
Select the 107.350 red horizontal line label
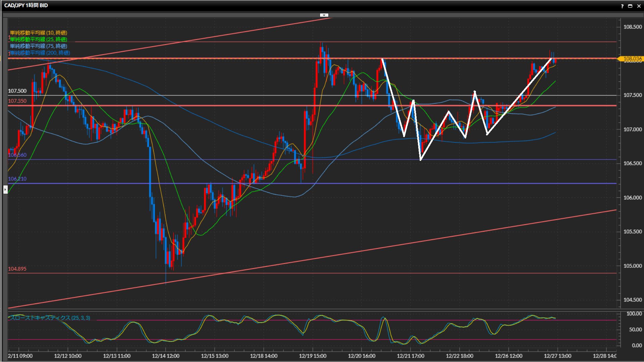click(x=17, y=101)
